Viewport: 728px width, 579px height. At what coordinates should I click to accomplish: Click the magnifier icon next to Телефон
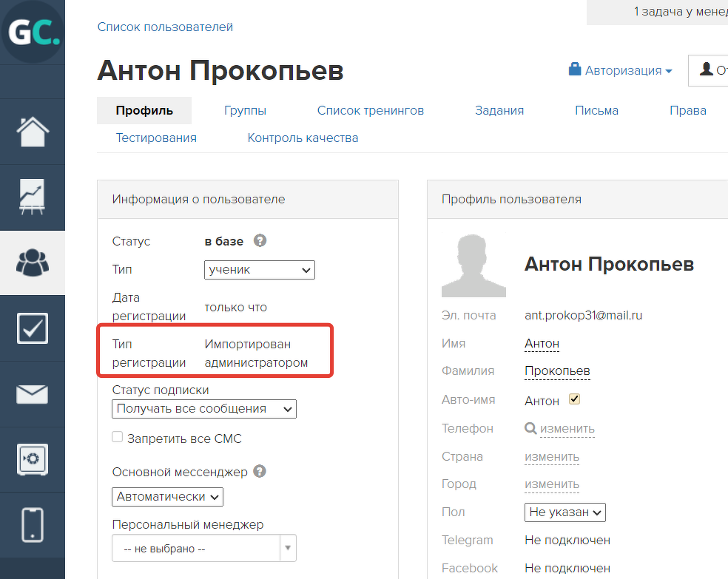(x=530, y=428)
